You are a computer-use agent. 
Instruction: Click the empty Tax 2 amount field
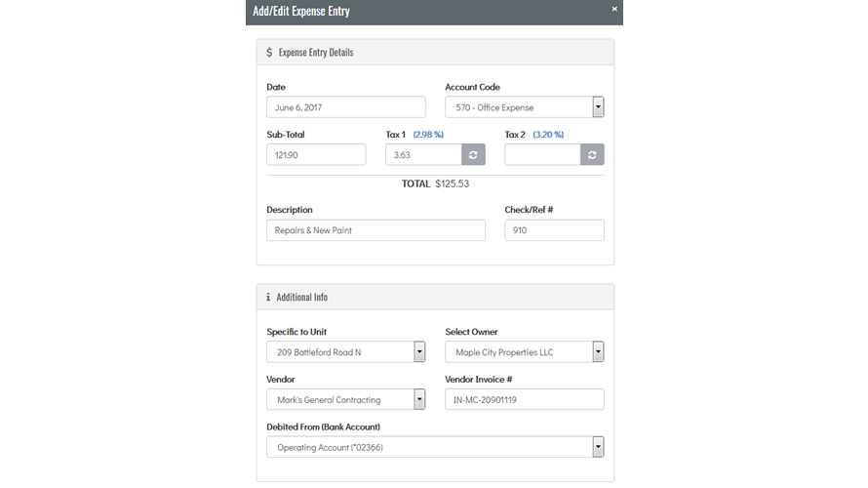click(542, 154)
